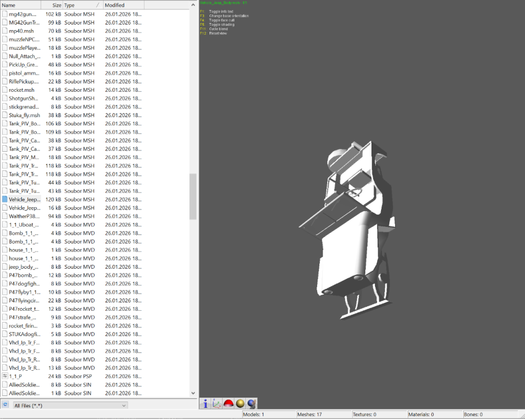Click the 1_1_P PSP file icon
Viewport: 525px width, 420px height.
pyautogui.click(x=4, y=376)
